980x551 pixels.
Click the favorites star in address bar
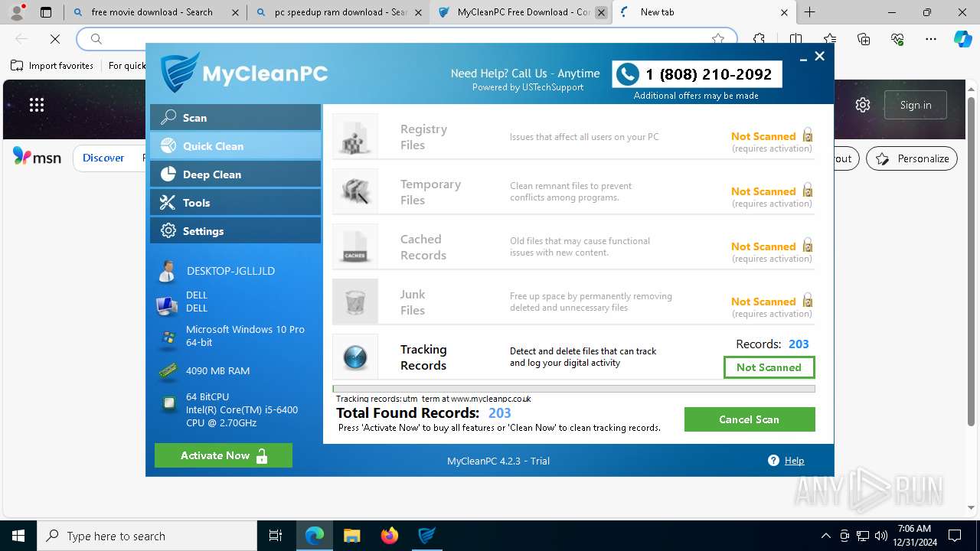pyautogui.click(x=717, y=39)
